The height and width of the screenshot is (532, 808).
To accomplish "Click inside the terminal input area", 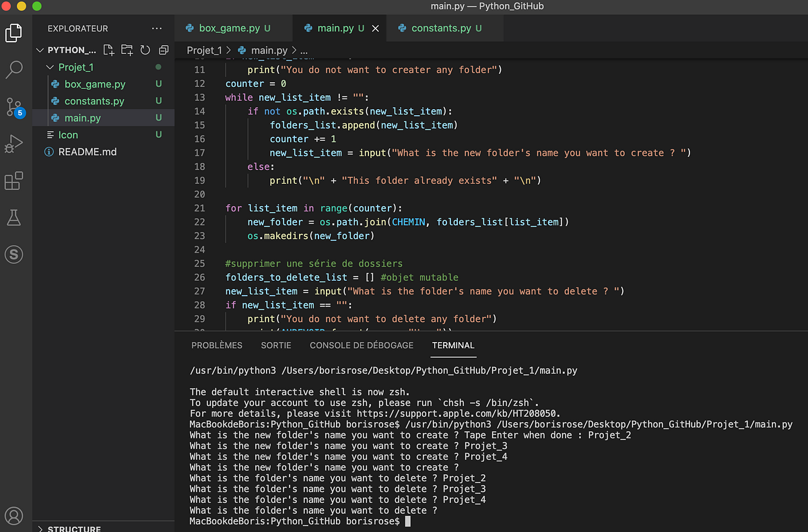I will pos(471,521).
